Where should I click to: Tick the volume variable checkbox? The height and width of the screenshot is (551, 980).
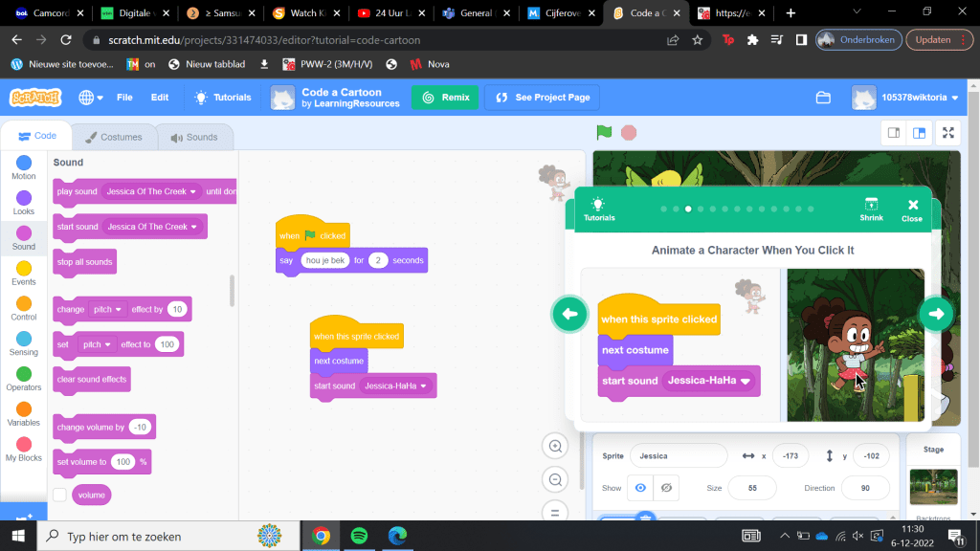[x=60, y=495]
